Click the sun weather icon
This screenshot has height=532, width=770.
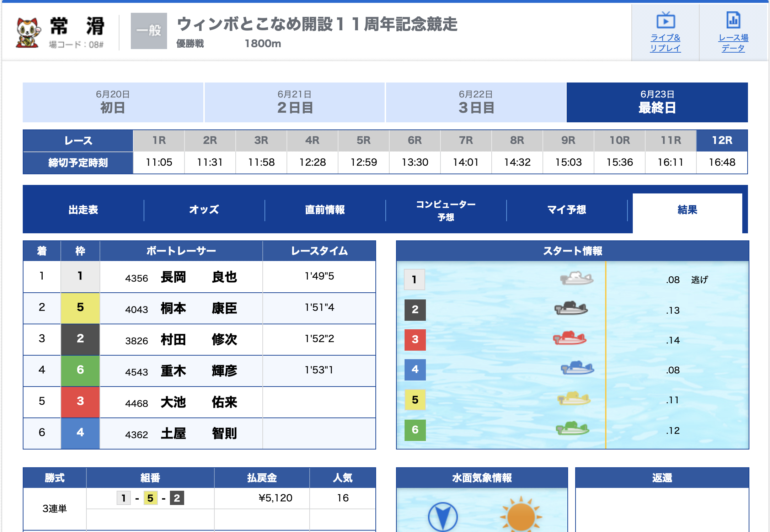[520, 516]
